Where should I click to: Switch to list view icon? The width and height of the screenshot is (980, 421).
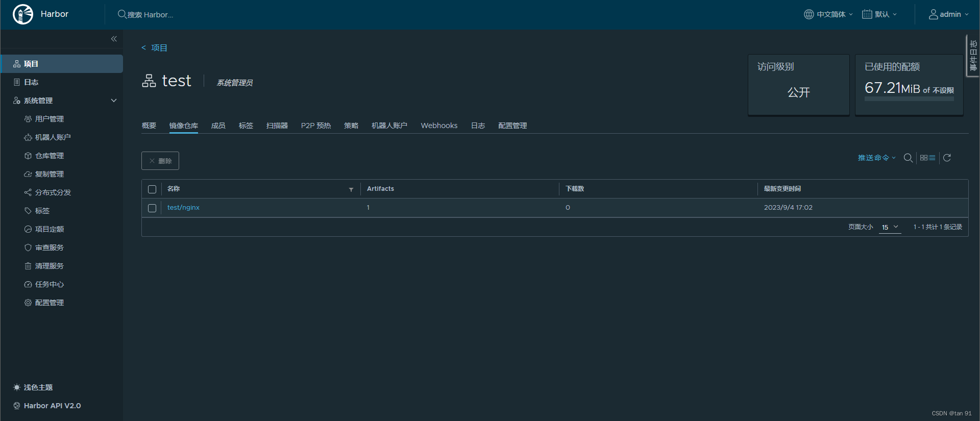932,158
